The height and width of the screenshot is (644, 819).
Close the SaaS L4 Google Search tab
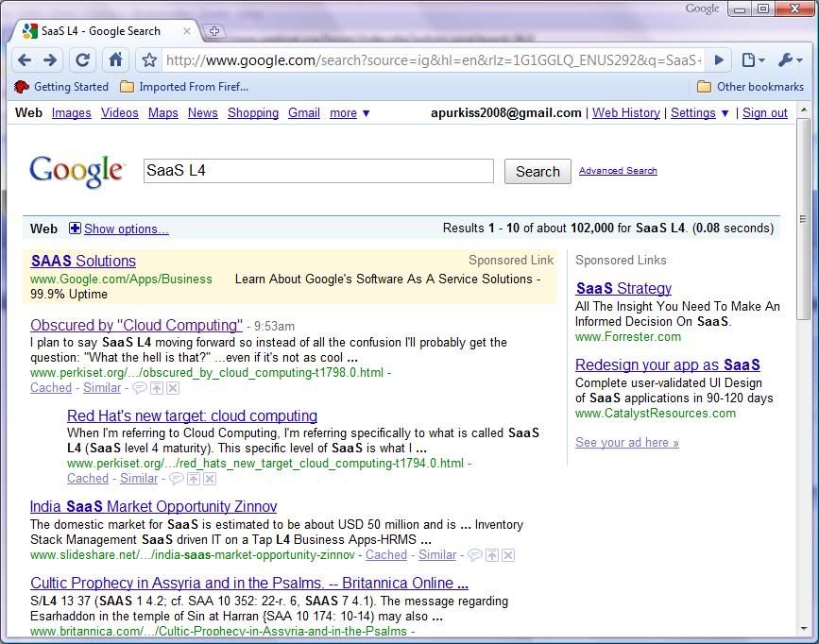[186, 31]
